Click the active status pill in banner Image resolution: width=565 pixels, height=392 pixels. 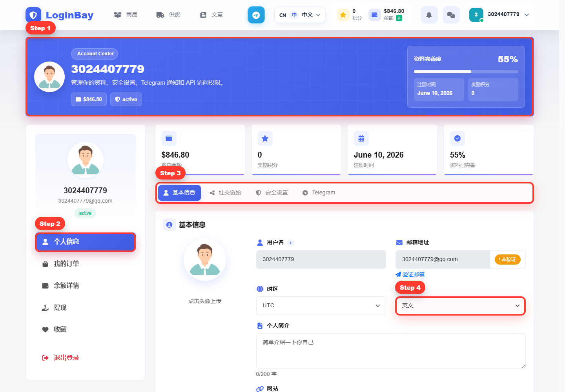(126, 99)
